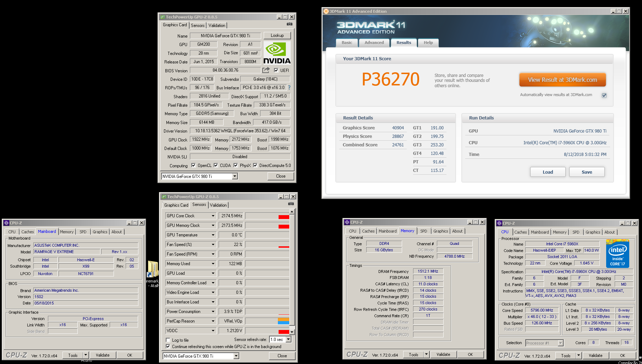Open GPU selection dropdown in GPU-Z Sensors window
642x364 pixels.
(236, 356)
